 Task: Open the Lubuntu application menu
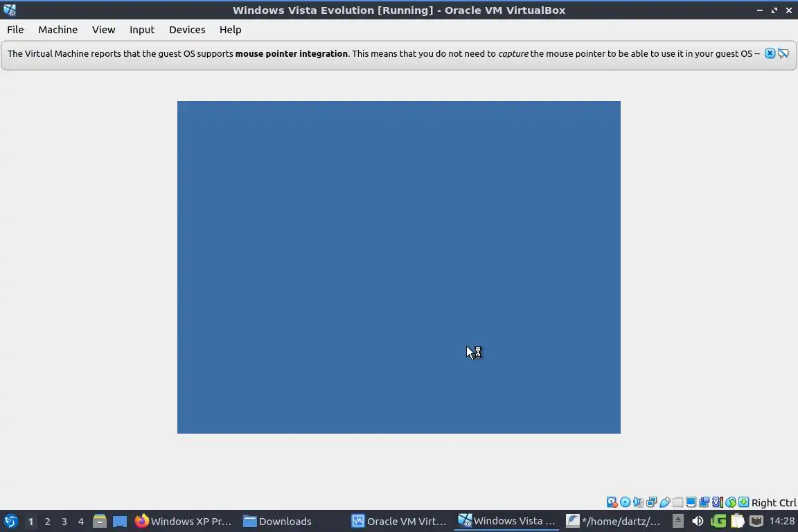[10, 522]
